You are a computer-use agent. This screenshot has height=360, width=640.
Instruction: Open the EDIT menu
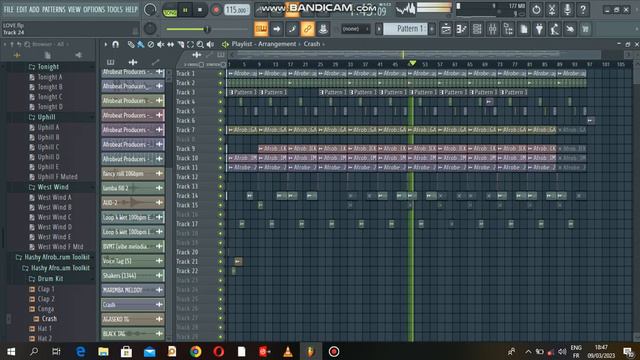(22, 9)
